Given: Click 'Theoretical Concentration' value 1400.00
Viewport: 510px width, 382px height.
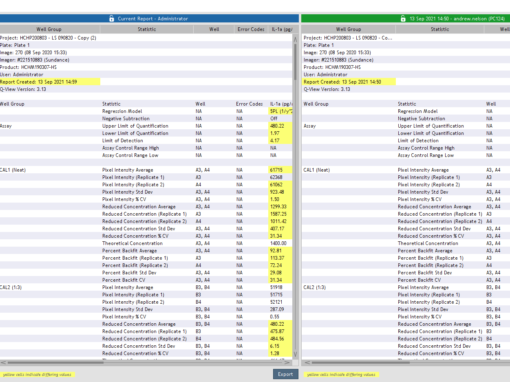Looking at the screenshot, I should (278, 243).
